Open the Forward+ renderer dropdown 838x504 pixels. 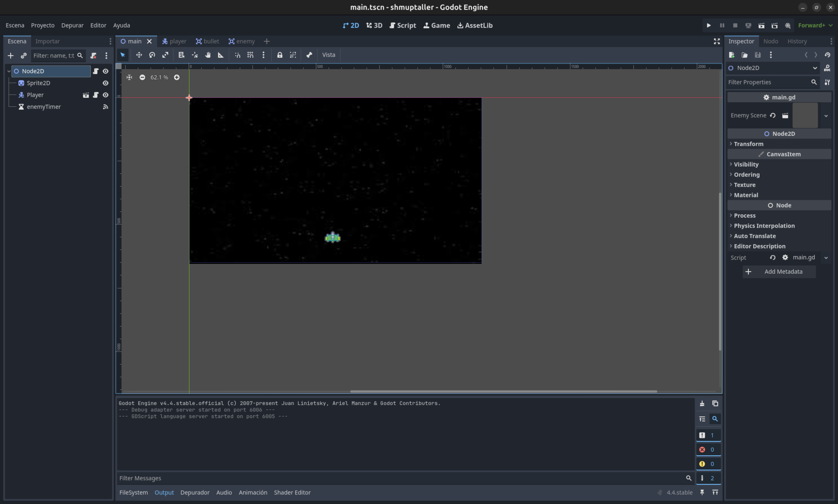pyautogui.click(x=815, y=26)
